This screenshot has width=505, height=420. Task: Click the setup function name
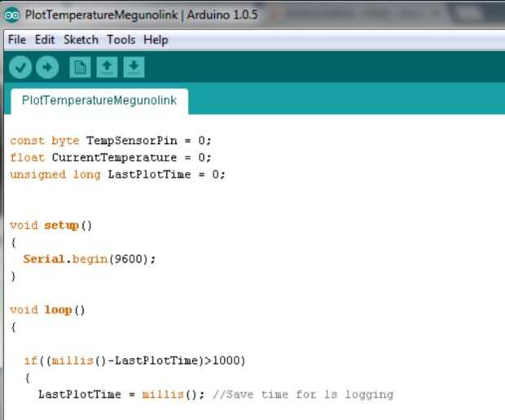pyautogui.click(x=61, y=225)
